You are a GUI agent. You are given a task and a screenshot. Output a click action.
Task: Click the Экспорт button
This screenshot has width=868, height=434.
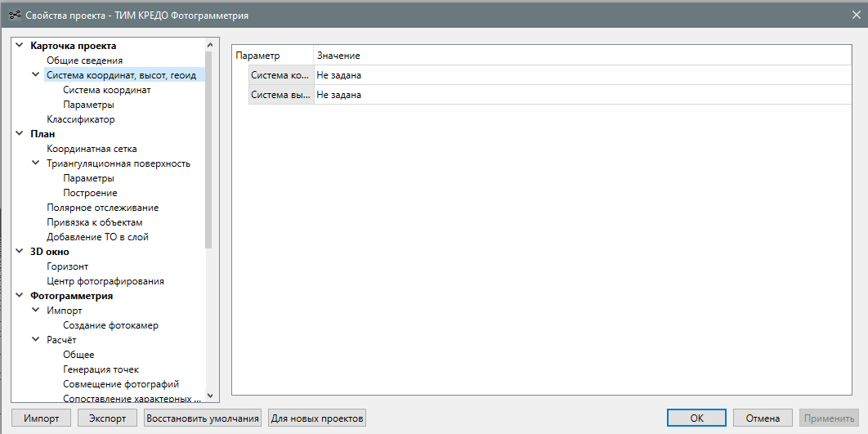tap(107, 418)
